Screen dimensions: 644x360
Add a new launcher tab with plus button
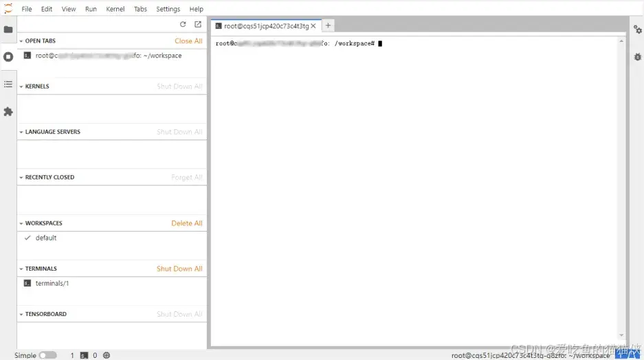click(x=328, y=25)
